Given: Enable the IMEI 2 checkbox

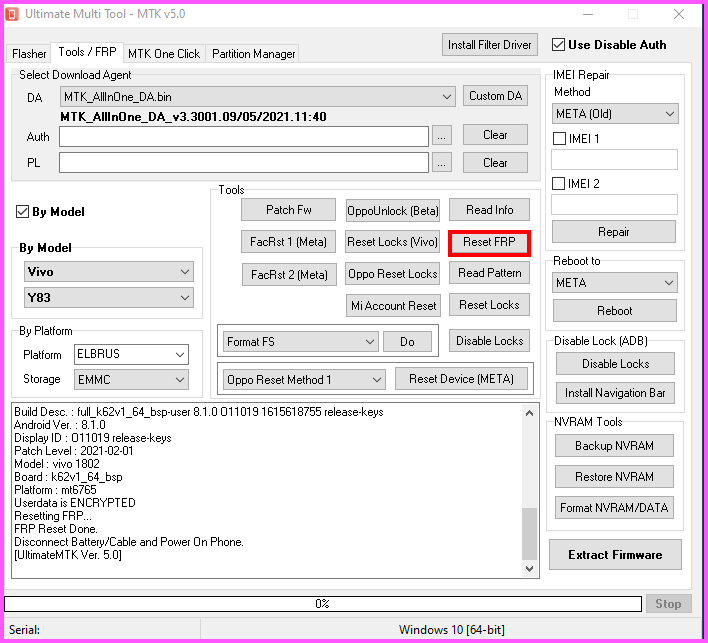Looking at the screenshot, I should 559,183.
